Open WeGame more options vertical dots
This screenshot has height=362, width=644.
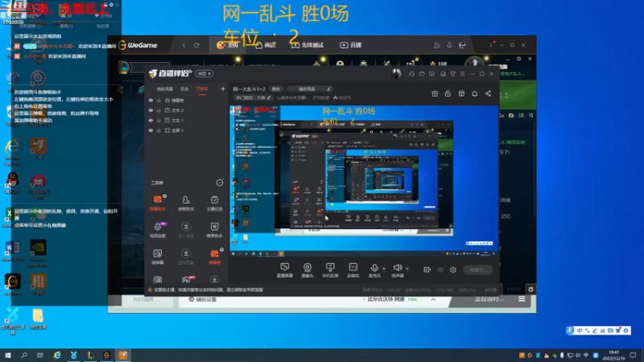491,45
